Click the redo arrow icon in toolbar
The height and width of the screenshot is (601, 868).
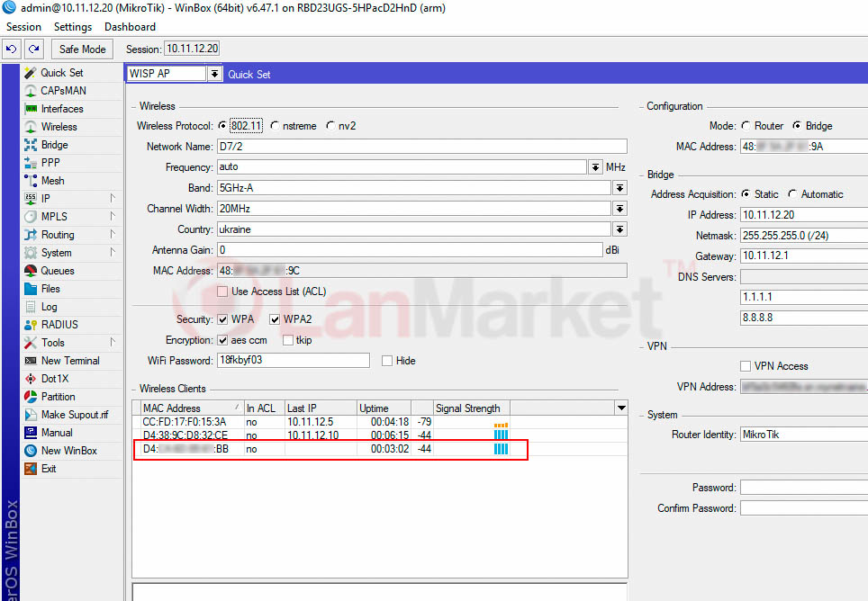33,49
